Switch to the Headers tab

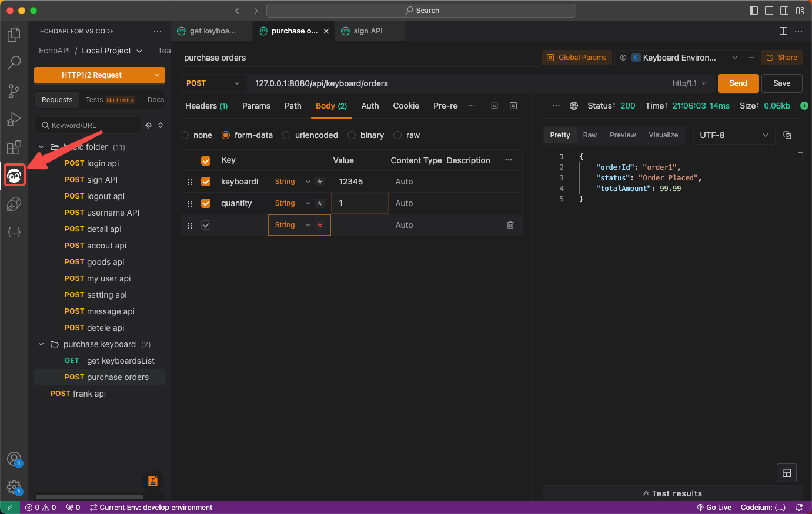(x=206, y=106)
